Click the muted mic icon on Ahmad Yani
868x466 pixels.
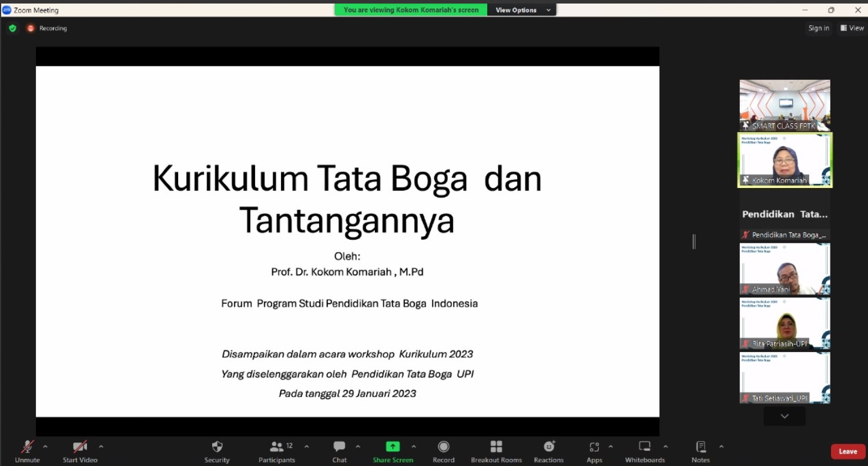pyautogui.click(x=746, y=290)
